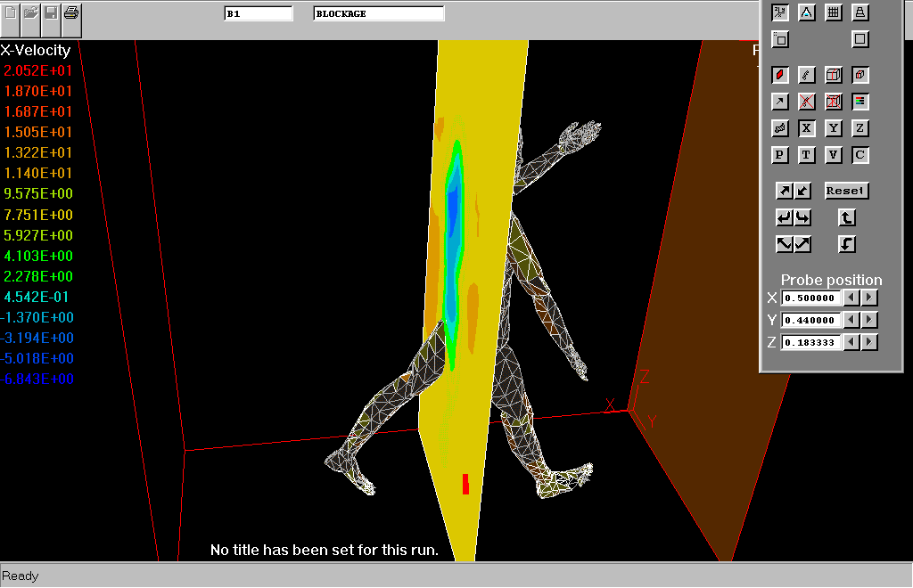Toggle the red slice plane icon

(x=780, y=75)
